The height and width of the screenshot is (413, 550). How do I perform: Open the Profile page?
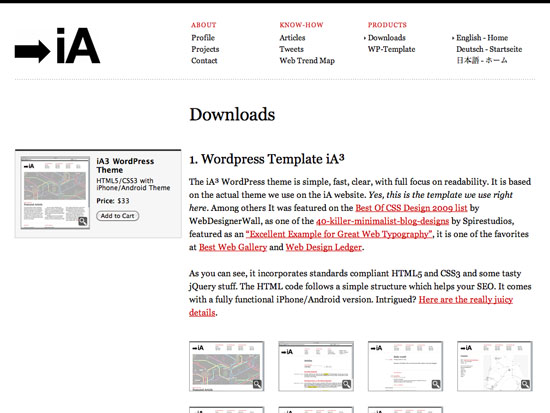[x=203, y=38]
